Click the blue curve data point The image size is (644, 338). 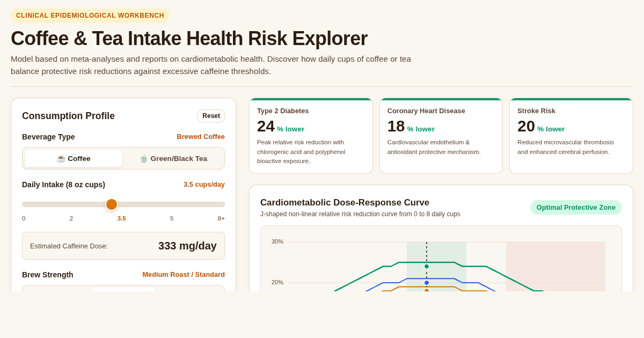coord(427,283)
